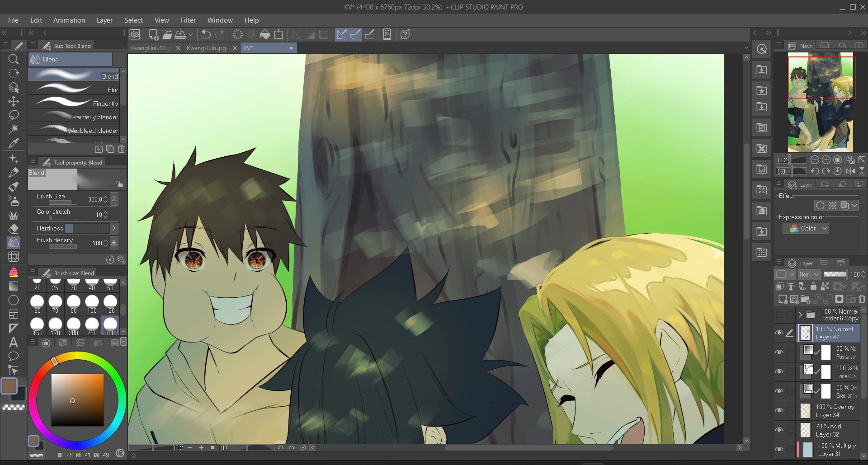Click zoom in plus in Navigator

[826, 160]
